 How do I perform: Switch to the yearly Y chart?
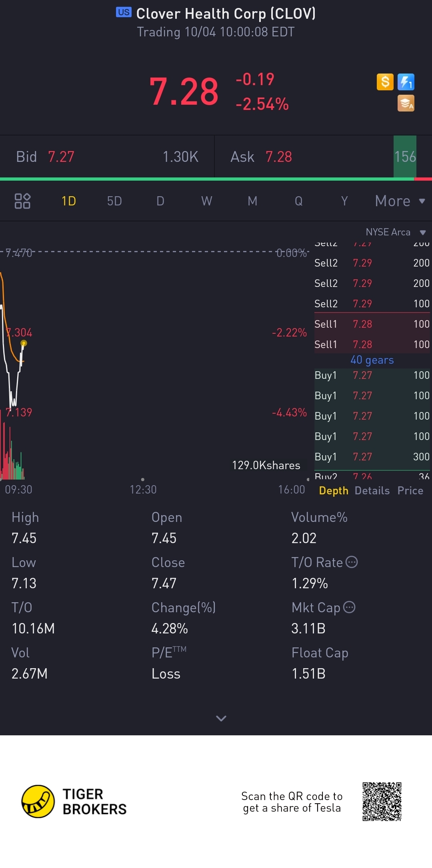(344, 201)
